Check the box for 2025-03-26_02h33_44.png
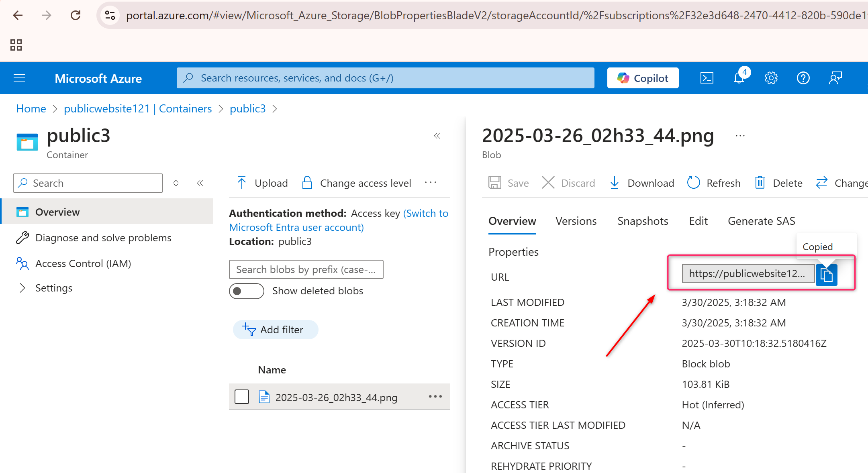 coord(242,397)
